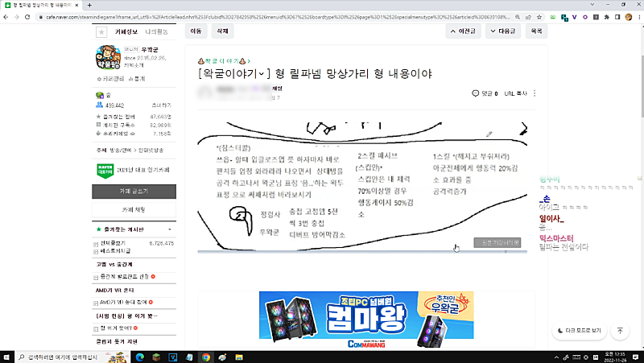This screenshot has width=644, height=363.
Task: Open cafe management gear link 카페관리
Action: (110, 78)
